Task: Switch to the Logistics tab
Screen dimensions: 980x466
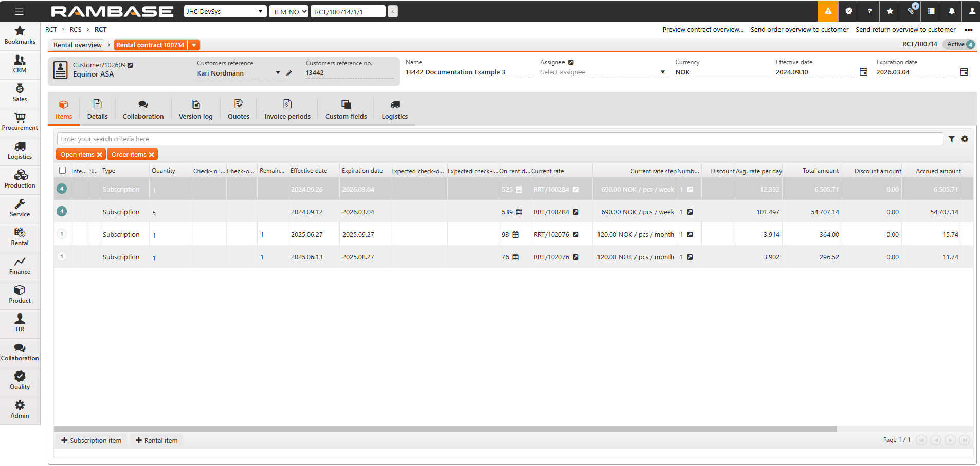Action: pyautogui.click(x=395, y=110)
